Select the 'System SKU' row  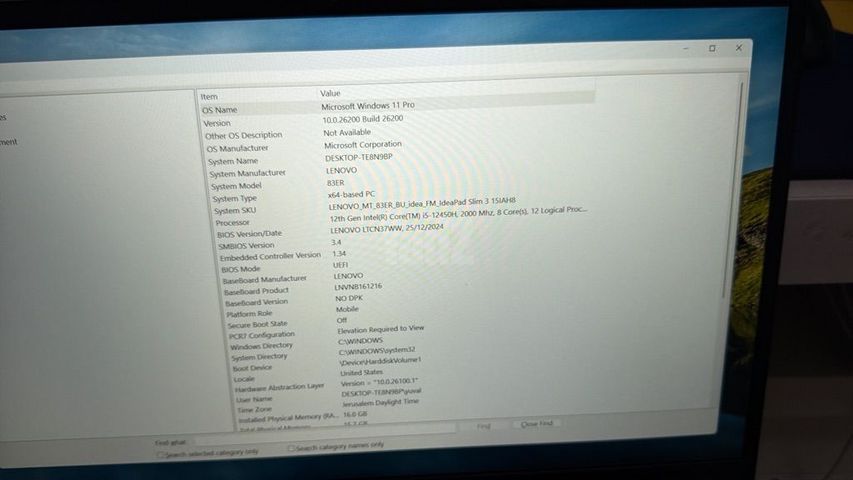tap(235, 210)
